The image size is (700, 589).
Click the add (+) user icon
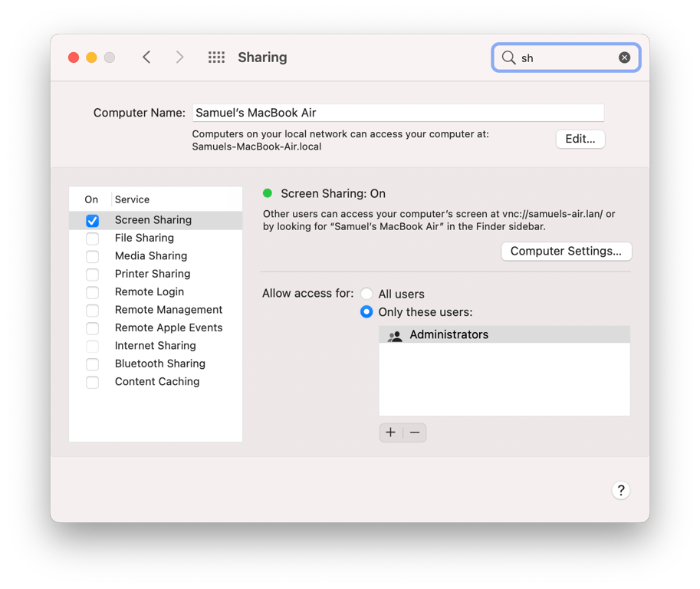[391, 433]
